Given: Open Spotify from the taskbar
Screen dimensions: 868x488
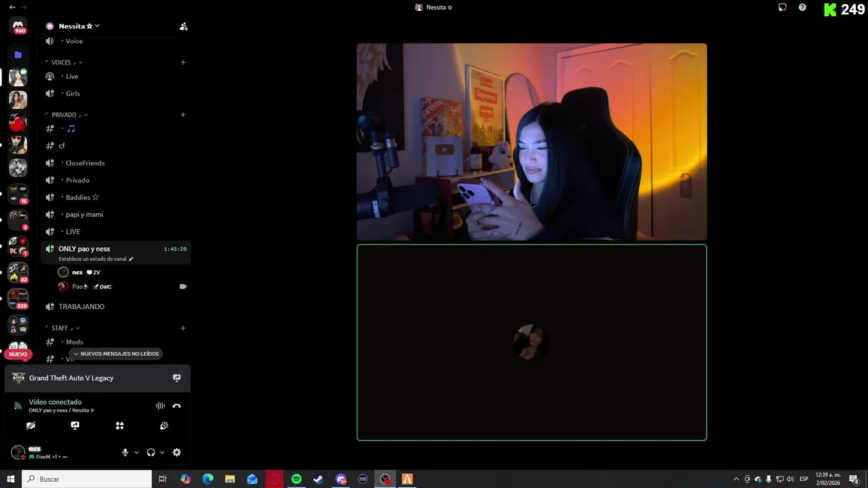Looking at the screenshot, I should [x=296, y=479].
